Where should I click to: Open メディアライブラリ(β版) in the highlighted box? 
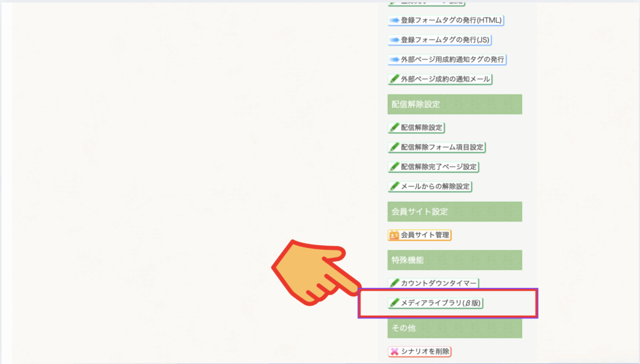[x=437, y=303]
